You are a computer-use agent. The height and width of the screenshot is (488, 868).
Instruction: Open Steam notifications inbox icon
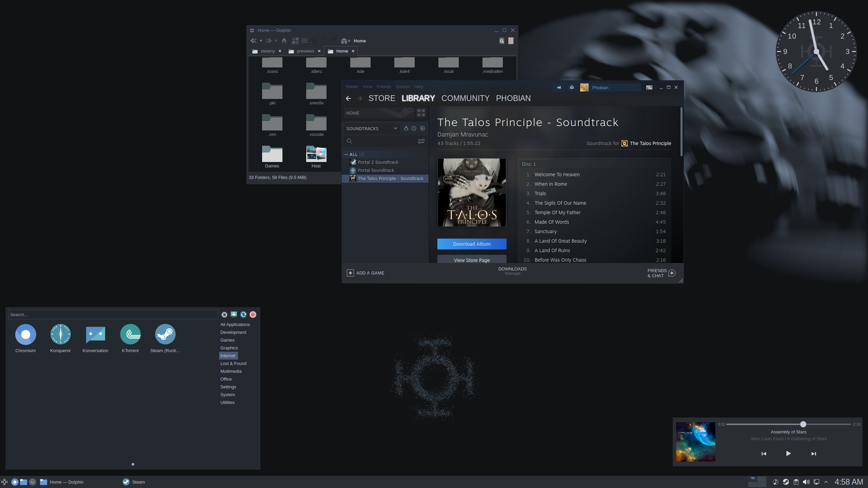pyautogui.click(x=572, y=87)
